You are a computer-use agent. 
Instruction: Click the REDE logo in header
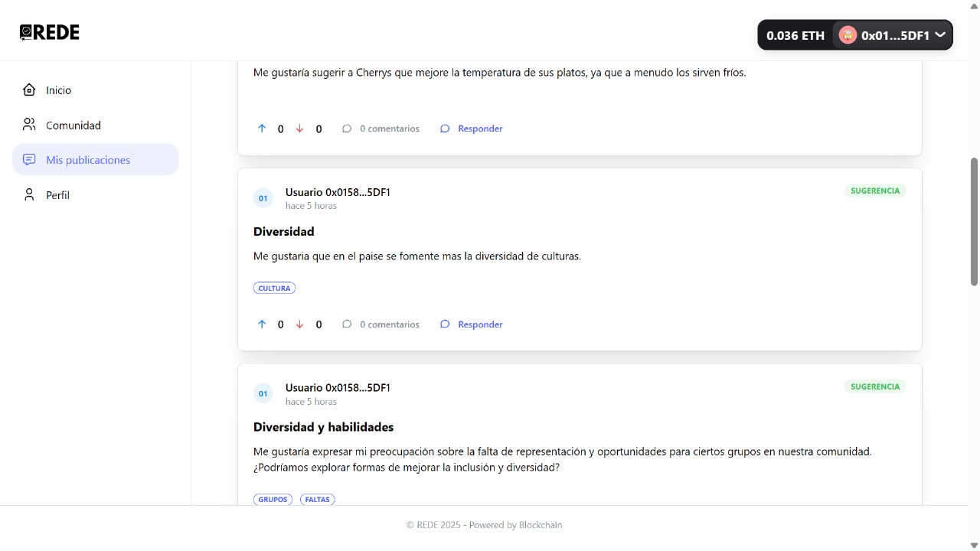pos(50,32)
